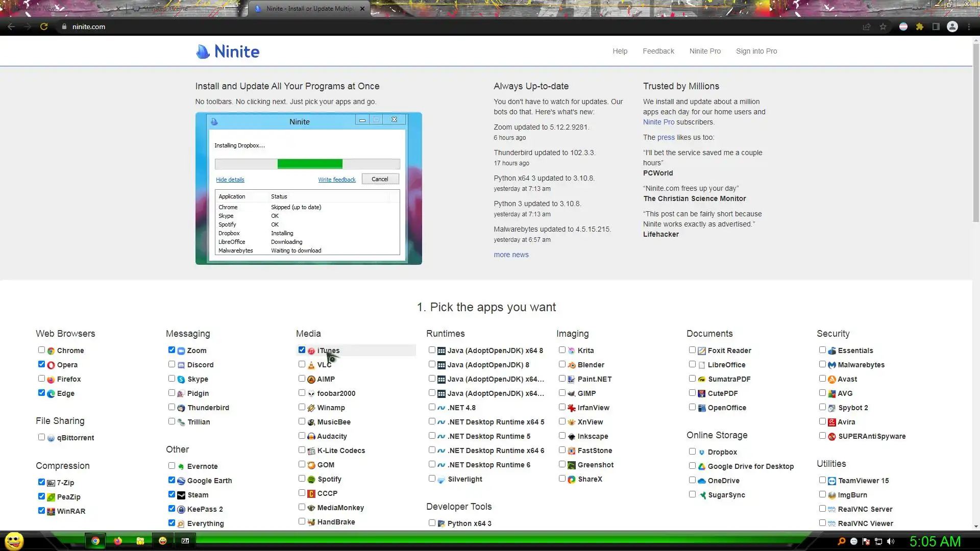The image size is (980, 551).
Task: Uncheck the Zoom checkbox
Action: coord(171,350)
